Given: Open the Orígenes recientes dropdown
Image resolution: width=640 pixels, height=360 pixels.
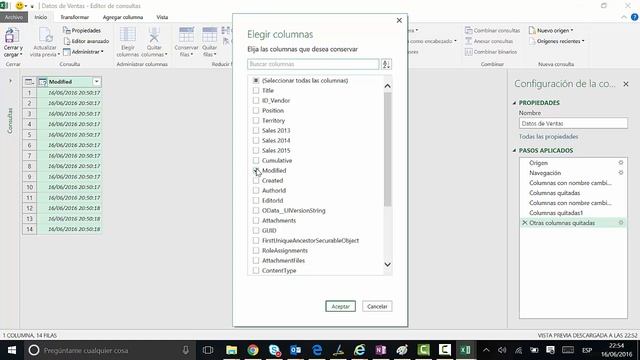Looking at the screenshot, I should [557, 41].
